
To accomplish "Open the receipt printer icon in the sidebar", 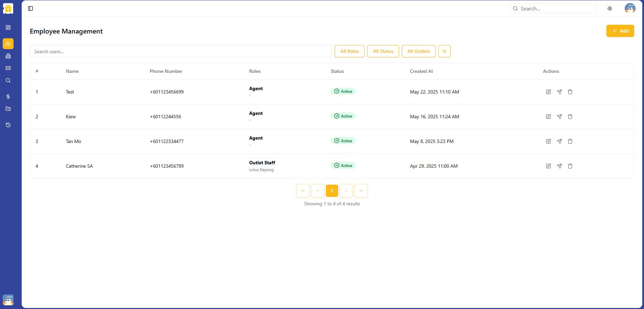I will [x=8, y=56].
